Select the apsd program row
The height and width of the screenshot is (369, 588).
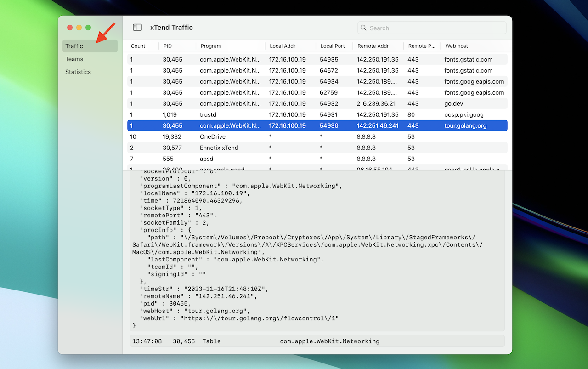[x=317, y=159]
